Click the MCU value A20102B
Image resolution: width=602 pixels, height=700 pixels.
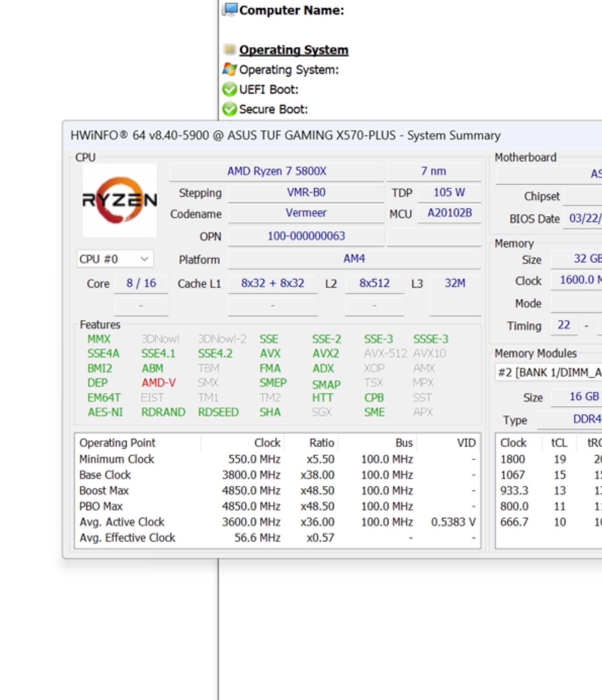pyautogui.click(x=449, y=213)
